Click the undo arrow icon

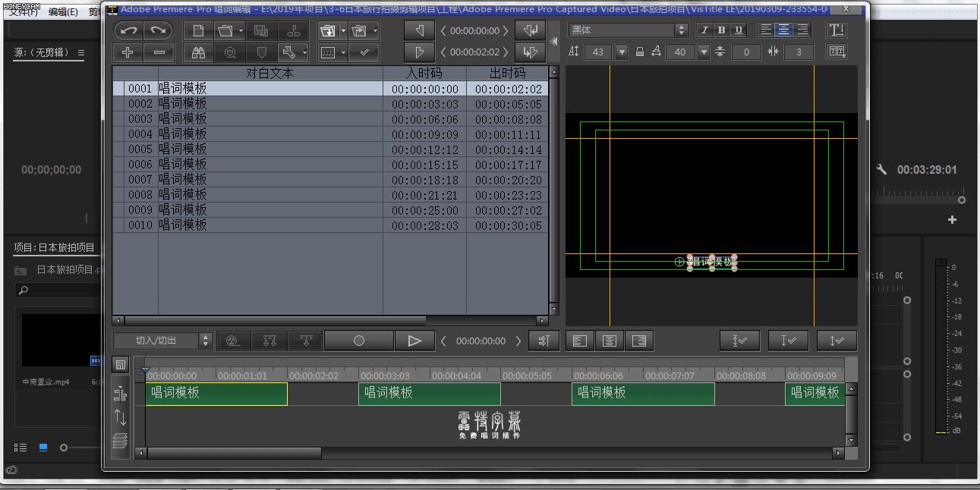[128, 31]
